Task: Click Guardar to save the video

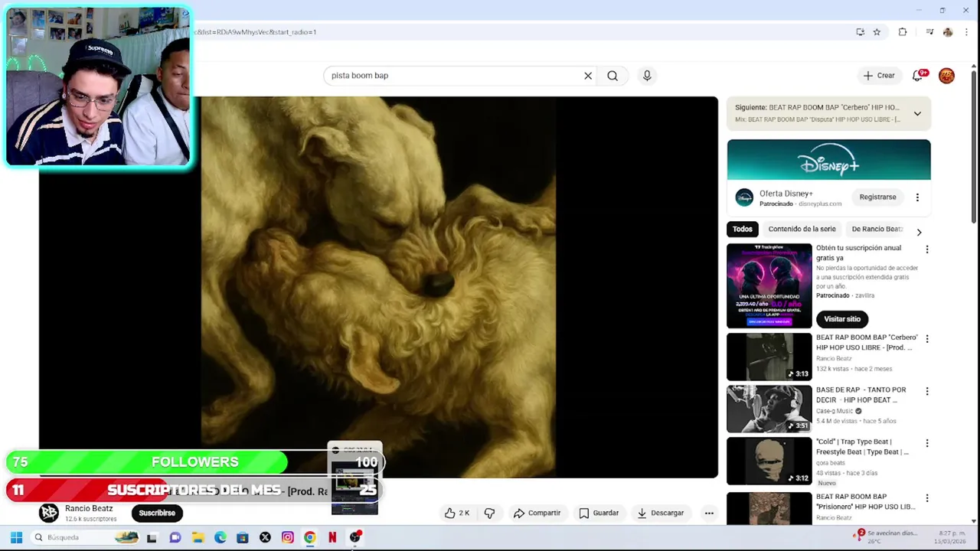Action: coord(599,513)
